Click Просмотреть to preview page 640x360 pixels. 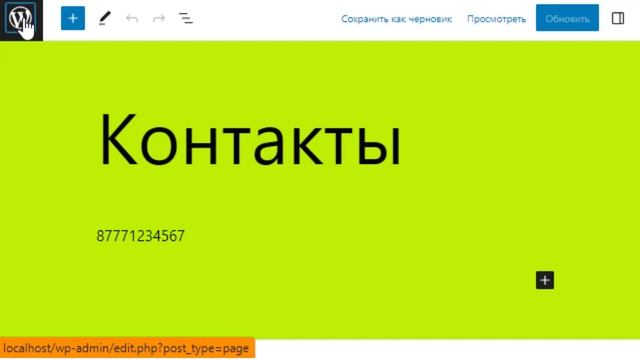click(496, 19)
